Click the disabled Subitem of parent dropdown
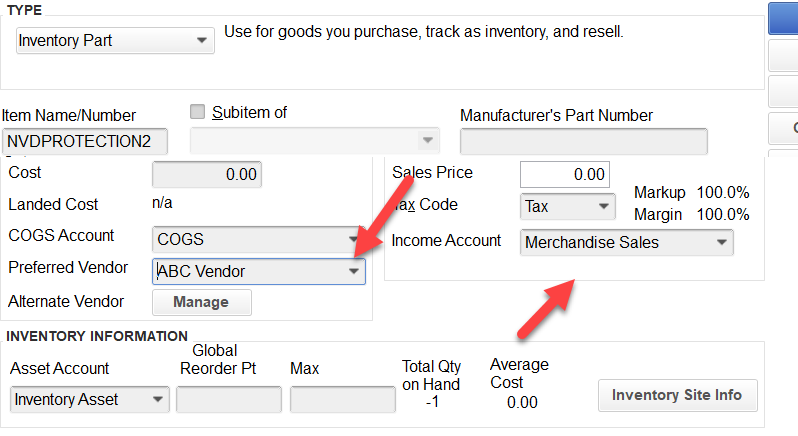The height and width of the screenshot is (436, 798). coord(315,140)
